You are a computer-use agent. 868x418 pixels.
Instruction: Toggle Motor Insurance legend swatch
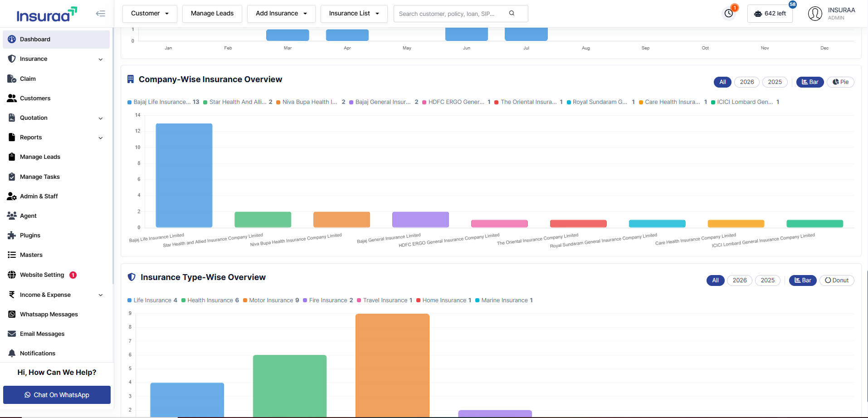tap(245, 300)
